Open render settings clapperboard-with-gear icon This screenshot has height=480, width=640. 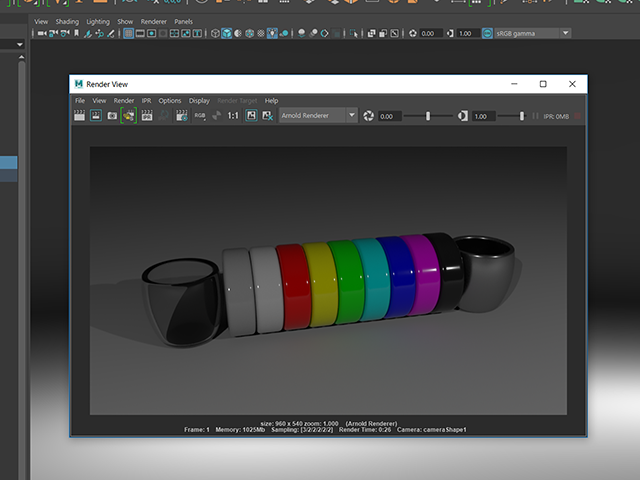coord(182,116)
